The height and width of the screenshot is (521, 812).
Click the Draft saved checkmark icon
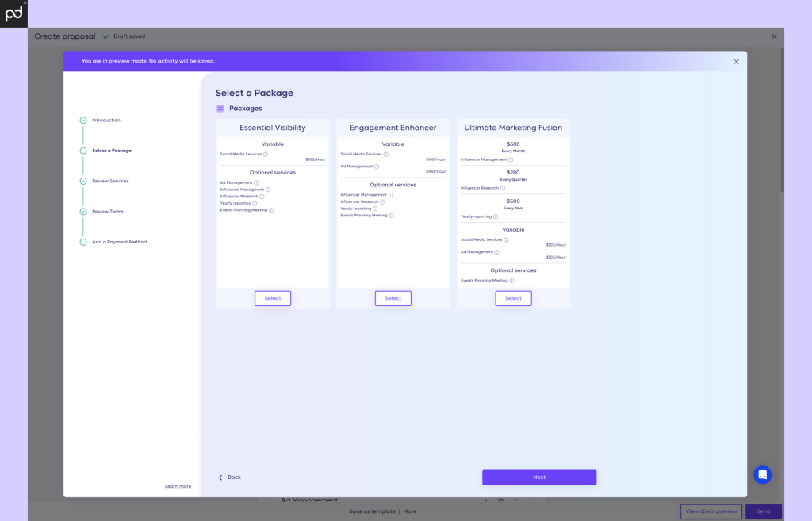click(106, 36)
